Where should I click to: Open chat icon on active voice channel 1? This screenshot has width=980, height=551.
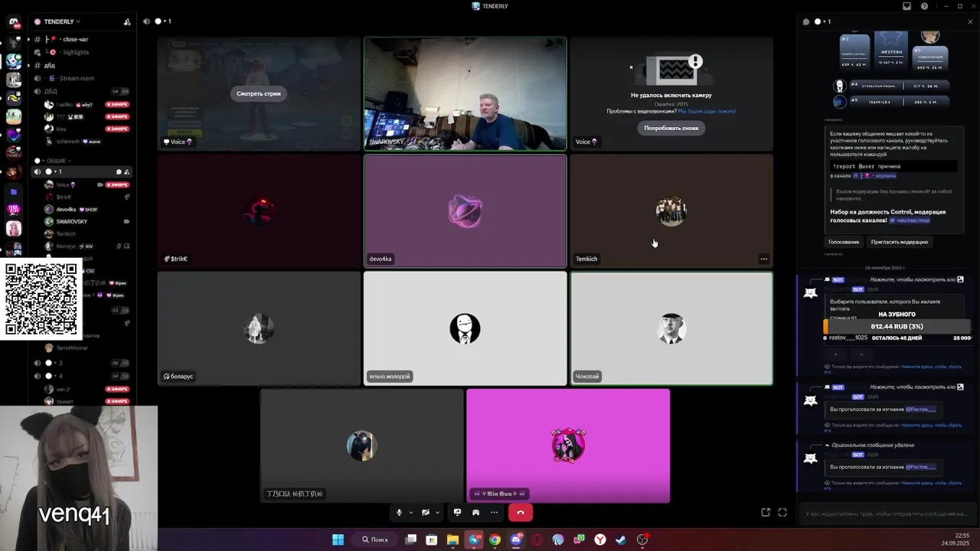point(119,171)
